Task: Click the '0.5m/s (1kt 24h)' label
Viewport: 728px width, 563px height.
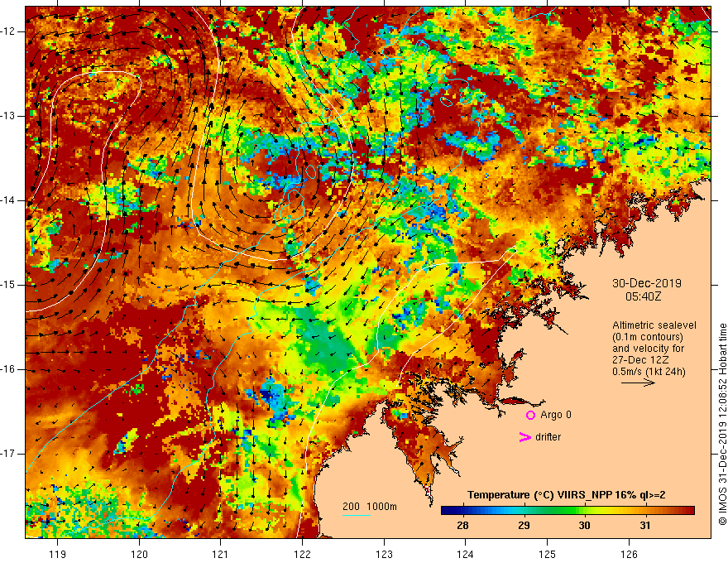Action: 649,372
